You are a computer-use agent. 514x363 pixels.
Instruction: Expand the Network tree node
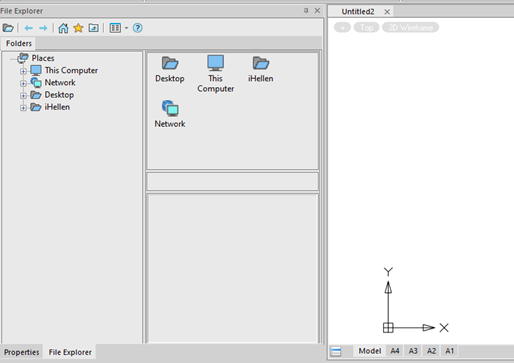coord(23,83)
